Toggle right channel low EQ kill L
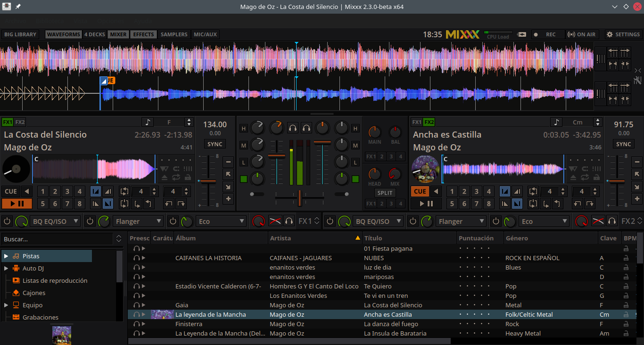Screen dimensions: 644x345 pyautogui.click(x=355, y=162)
